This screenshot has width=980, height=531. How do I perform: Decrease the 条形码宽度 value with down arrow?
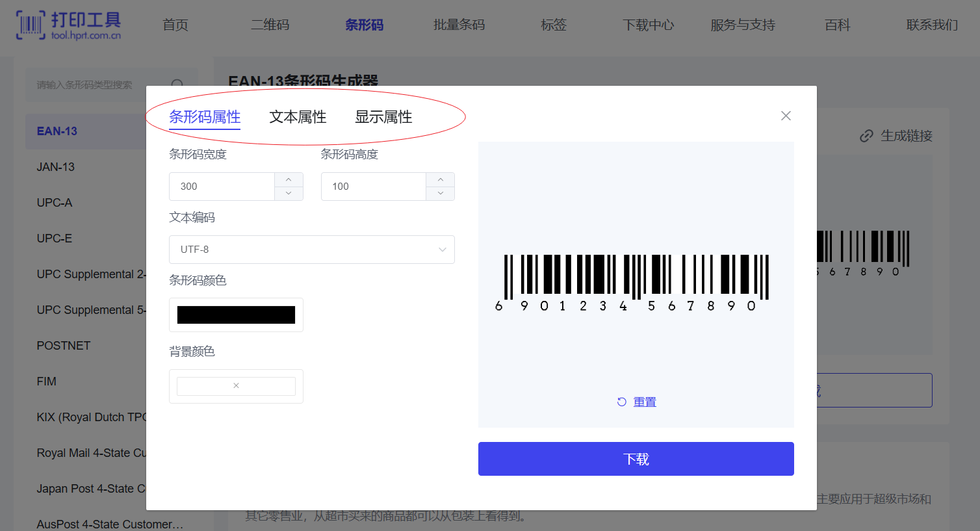tap(289, 193)
